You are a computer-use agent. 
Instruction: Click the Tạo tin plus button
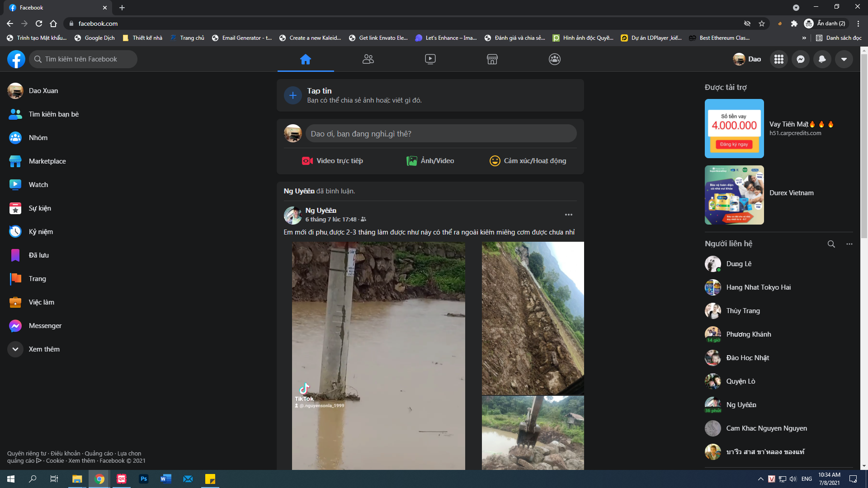[292, 95]
